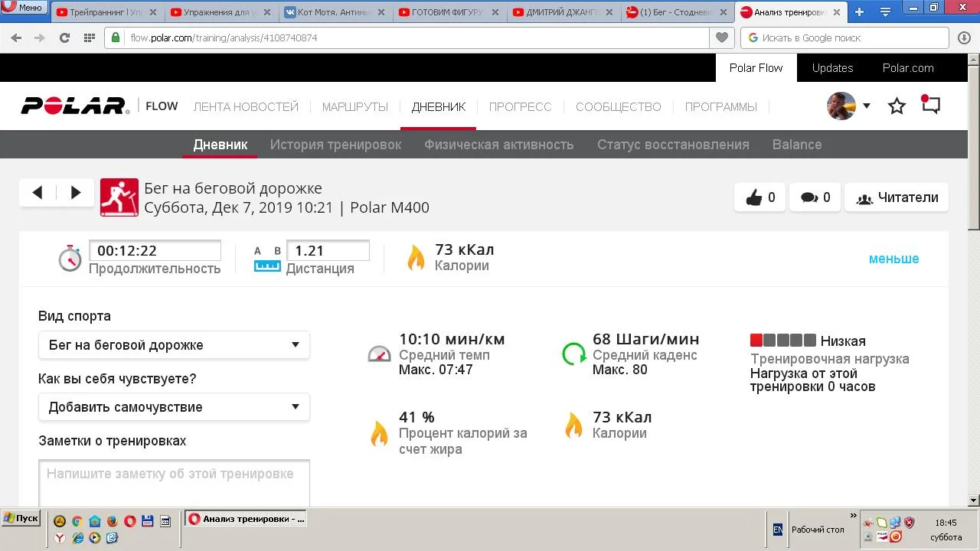Screen dimensions: 980x551
Task: Expand hidden toolbar items chevron on taskbar
Action: pyautogui.click(x=854, y=516)
